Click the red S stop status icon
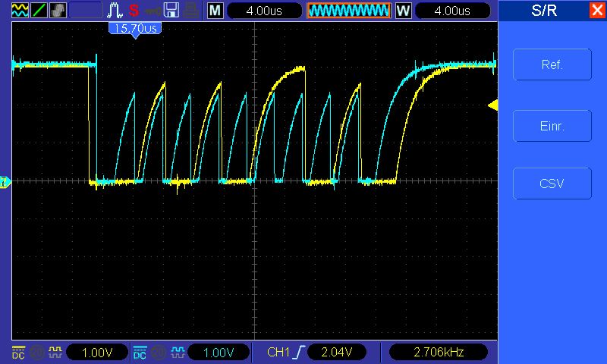 (134, 11)
